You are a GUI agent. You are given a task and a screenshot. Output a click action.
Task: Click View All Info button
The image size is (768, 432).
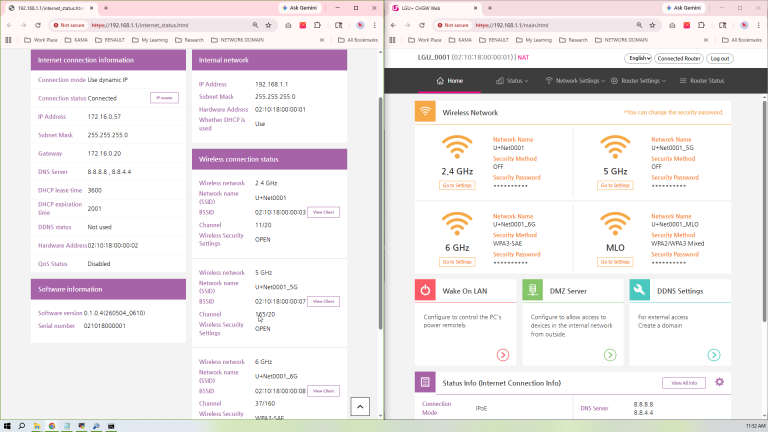tap(684, 383)
